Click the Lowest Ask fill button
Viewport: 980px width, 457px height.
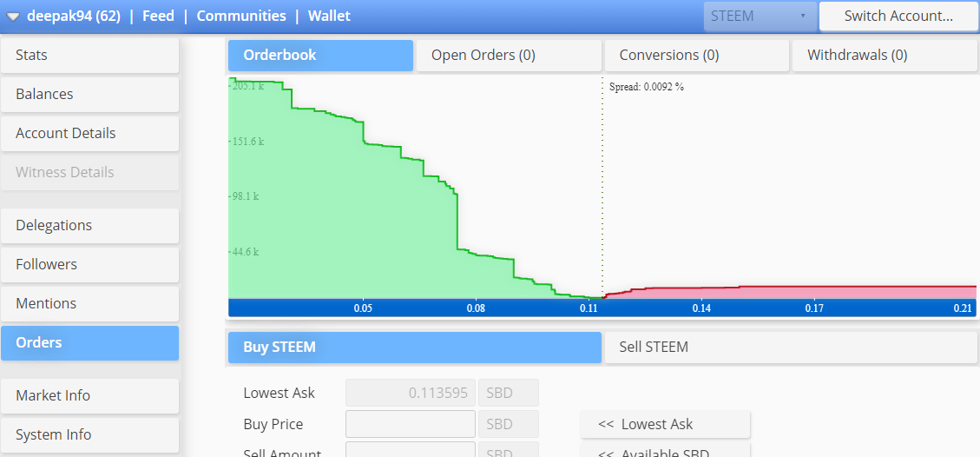pos(666,425)
